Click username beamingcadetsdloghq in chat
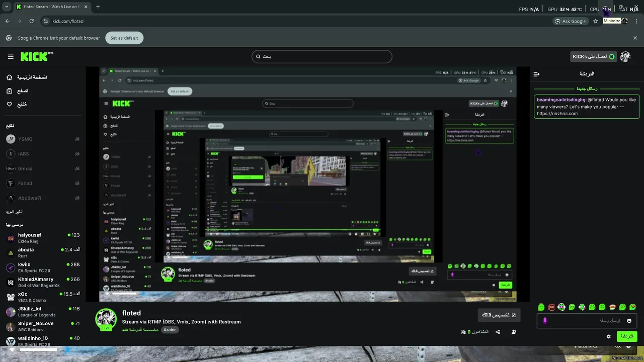 tap(561, 100)
